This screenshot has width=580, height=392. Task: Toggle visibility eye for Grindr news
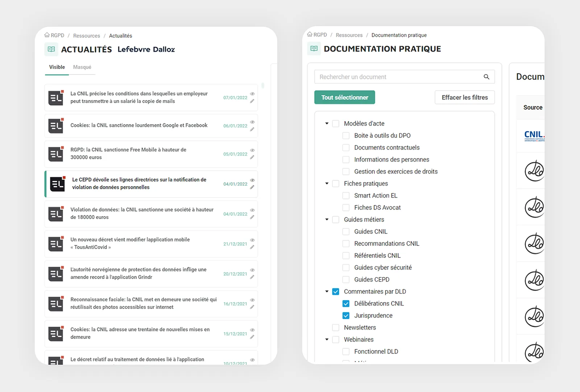click(252, 270)
